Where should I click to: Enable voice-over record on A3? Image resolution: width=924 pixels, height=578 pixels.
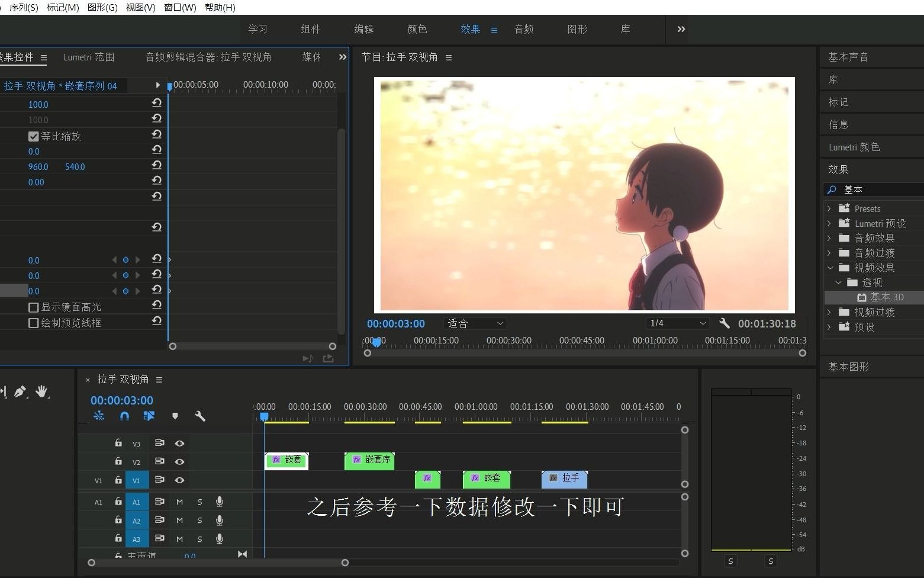point(220,539)
